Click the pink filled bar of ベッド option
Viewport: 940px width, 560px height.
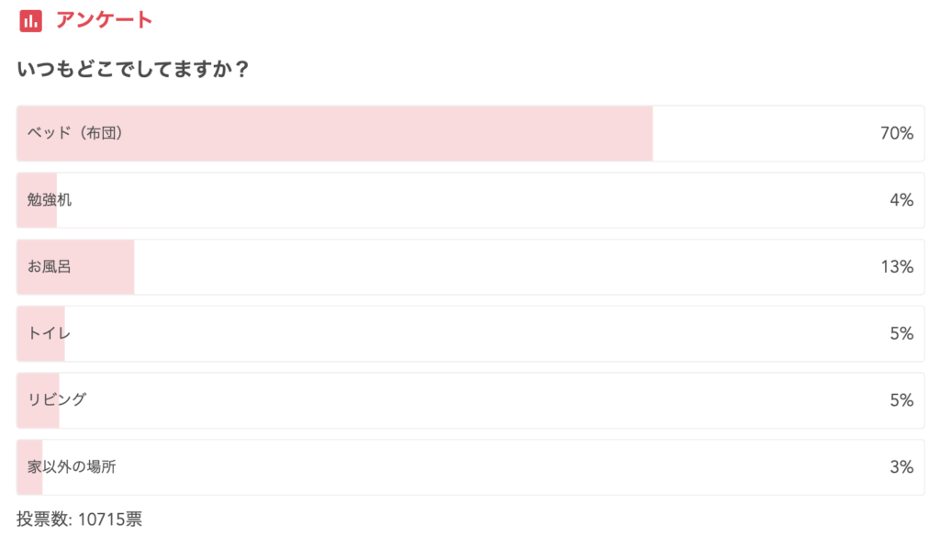click(334, 133)
